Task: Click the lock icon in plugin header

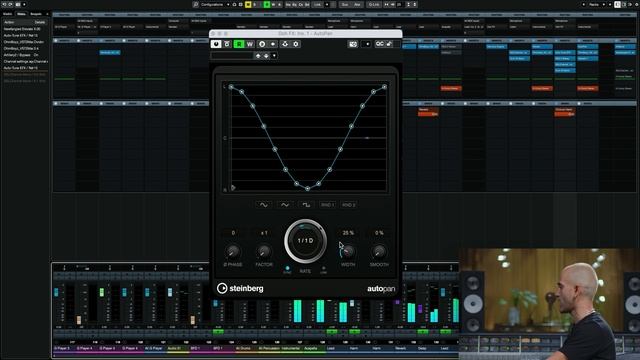Action: tap(389, 44)
